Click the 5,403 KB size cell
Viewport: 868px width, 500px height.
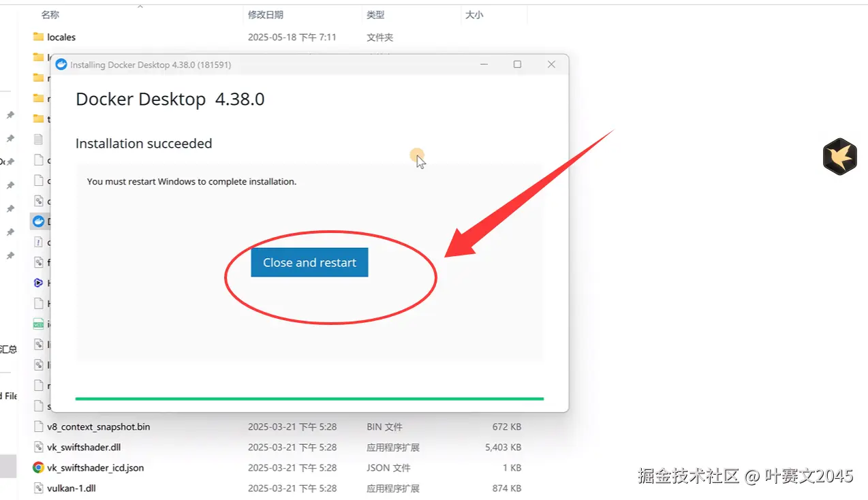coord(503,447)
